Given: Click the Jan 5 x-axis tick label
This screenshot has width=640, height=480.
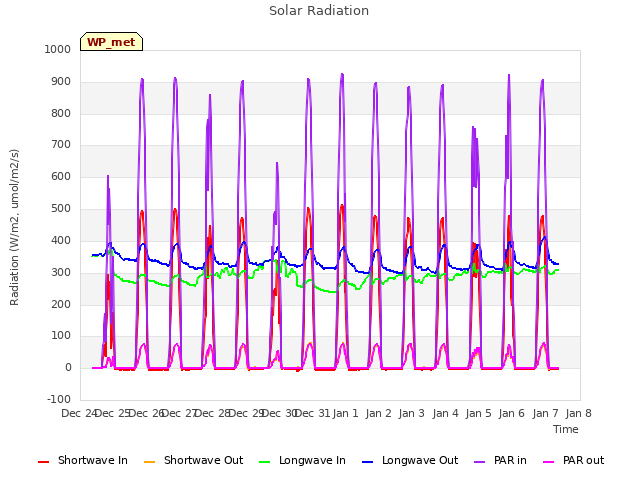Looking at the screenshot, I should point(478,413).
